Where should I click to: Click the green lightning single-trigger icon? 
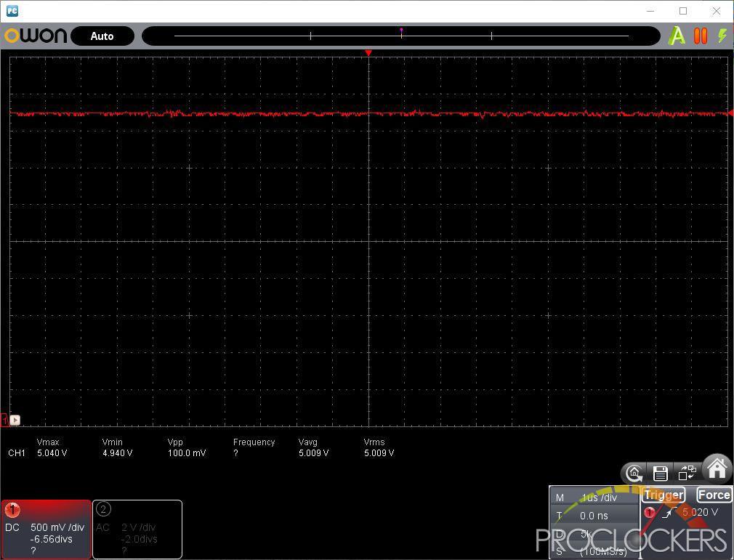[723, 36]
